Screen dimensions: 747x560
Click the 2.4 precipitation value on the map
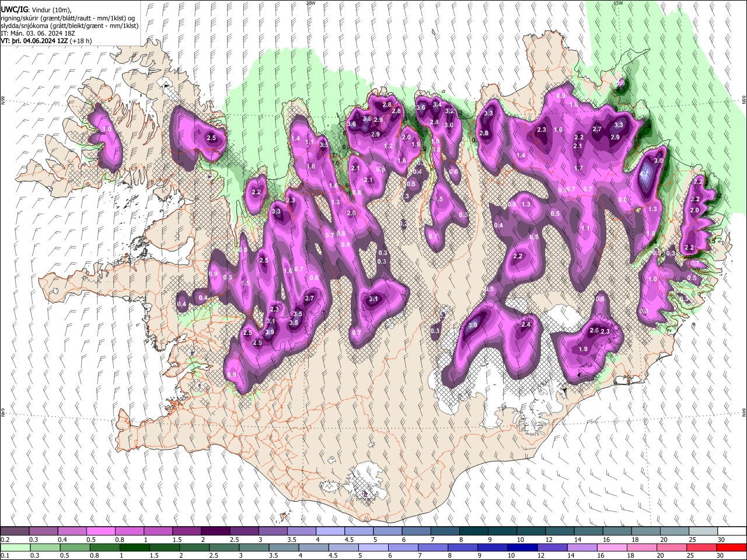(x=526, y=325)
